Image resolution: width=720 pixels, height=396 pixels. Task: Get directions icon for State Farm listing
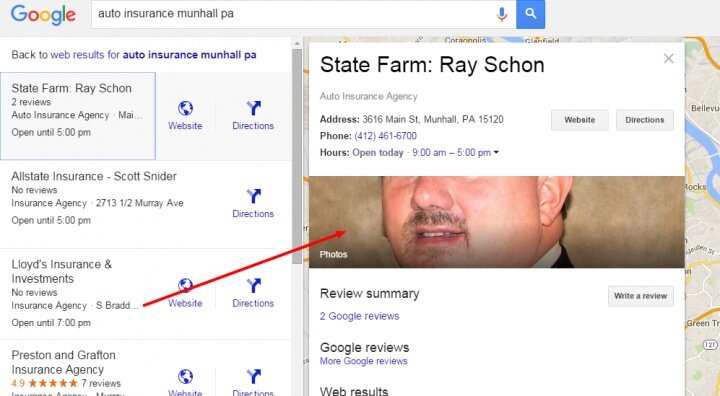point(253,108)
